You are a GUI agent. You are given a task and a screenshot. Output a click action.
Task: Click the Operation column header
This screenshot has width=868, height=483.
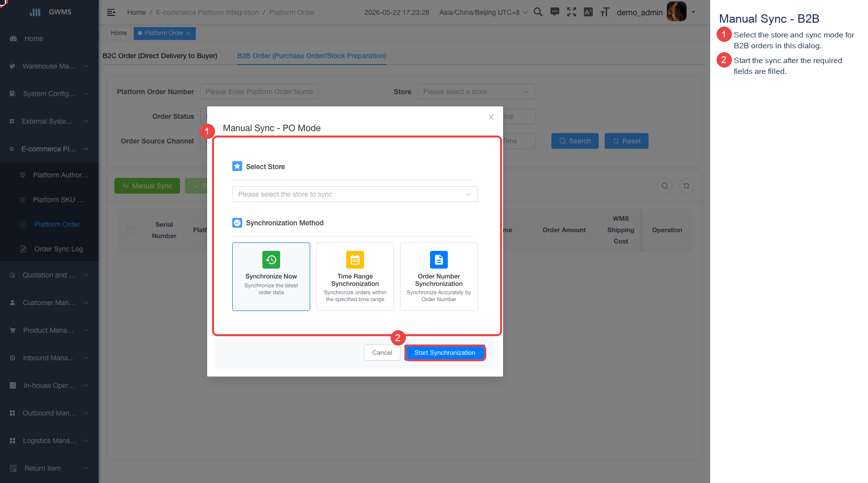coord(667,230)
